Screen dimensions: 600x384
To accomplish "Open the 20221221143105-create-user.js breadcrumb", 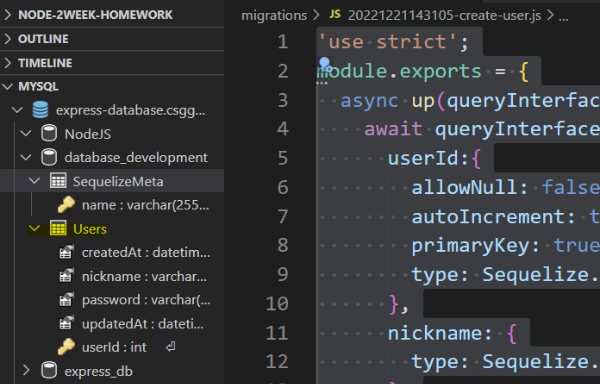I will tap(444, 15).
